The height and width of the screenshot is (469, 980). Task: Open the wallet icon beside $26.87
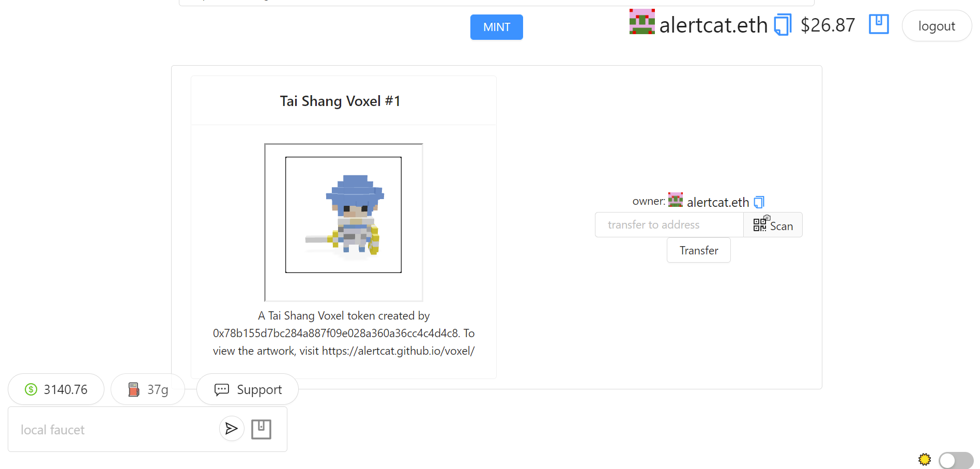(879, 24)
